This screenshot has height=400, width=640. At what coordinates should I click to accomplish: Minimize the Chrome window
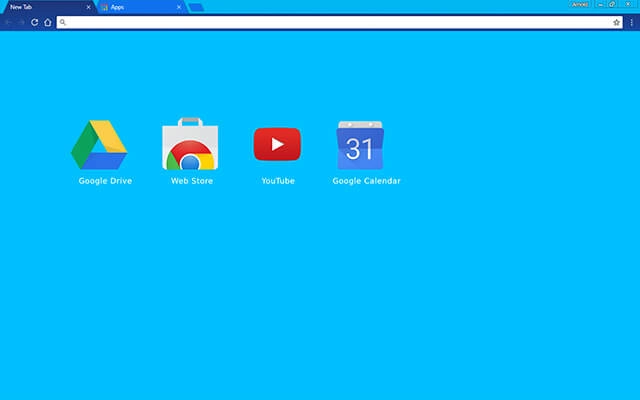pos(600,4)
